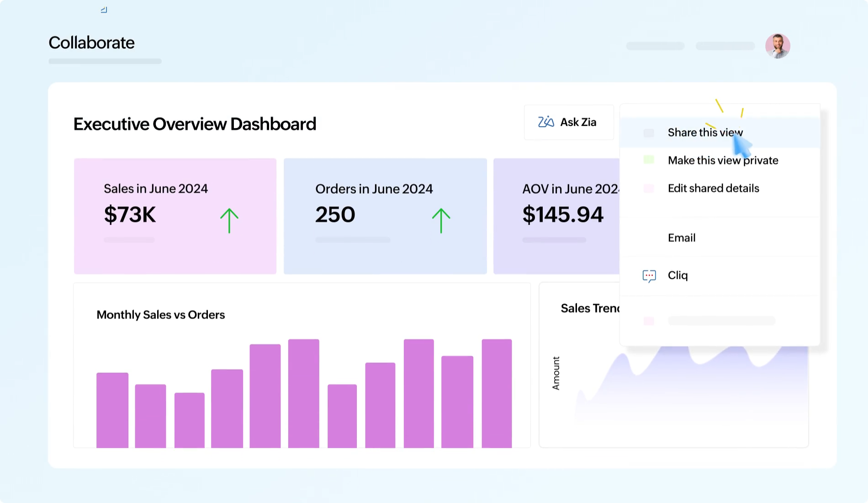Click the green up arrow on Sales card

point(229,219)
